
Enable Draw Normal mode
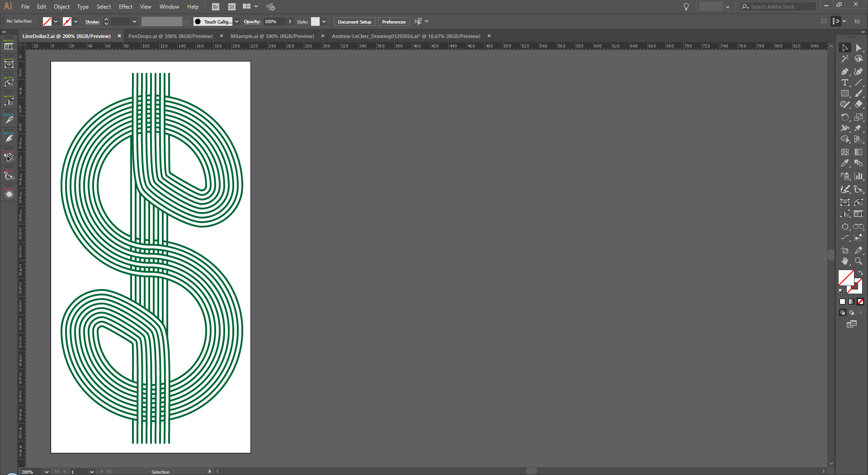[x=842, y=313]
